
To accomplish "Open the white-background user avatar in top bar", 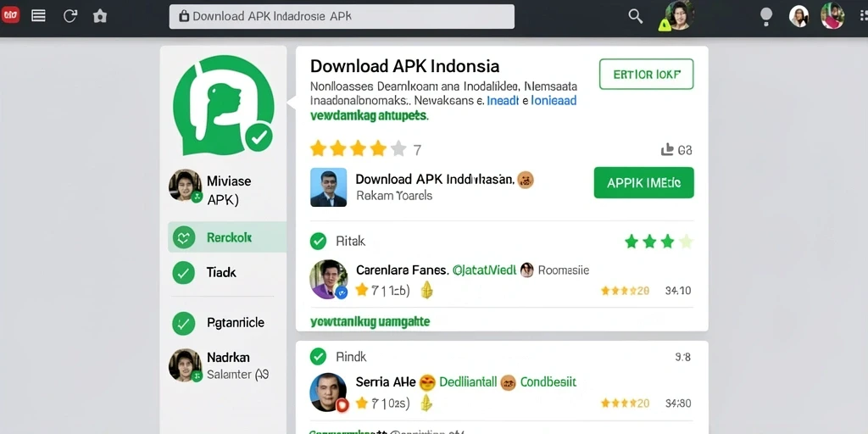I will point(798,17).
